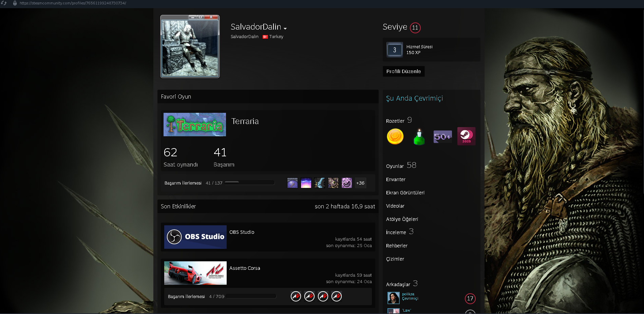Open the Steam 2025 badge
Screen dimensions: 644x314
(x=467, y=136)
